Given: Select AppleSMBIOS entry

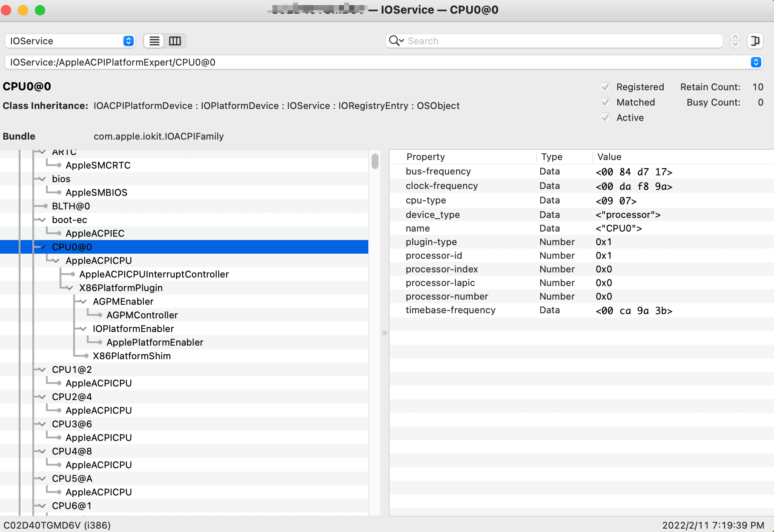Looking at the screenshot, I should [97, 192].
